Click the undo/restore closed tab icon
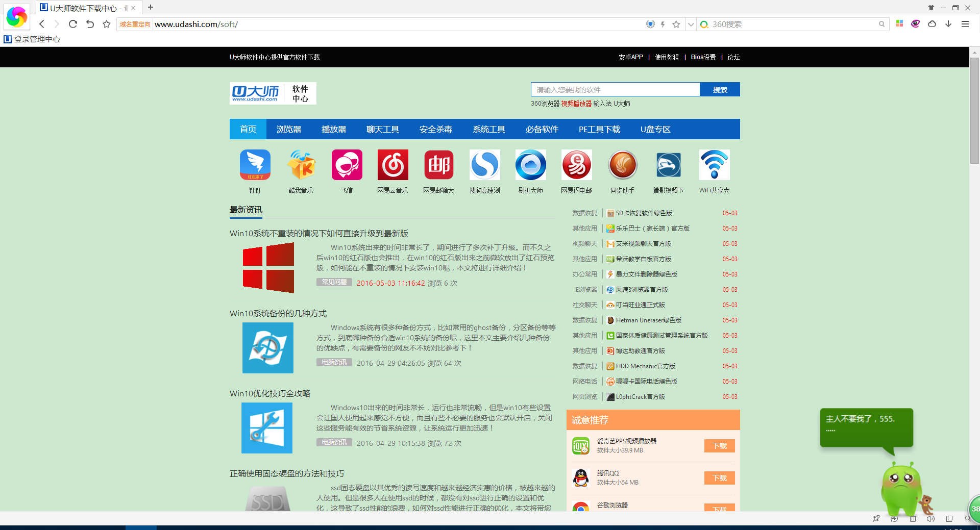 click(x=90, y=24)
